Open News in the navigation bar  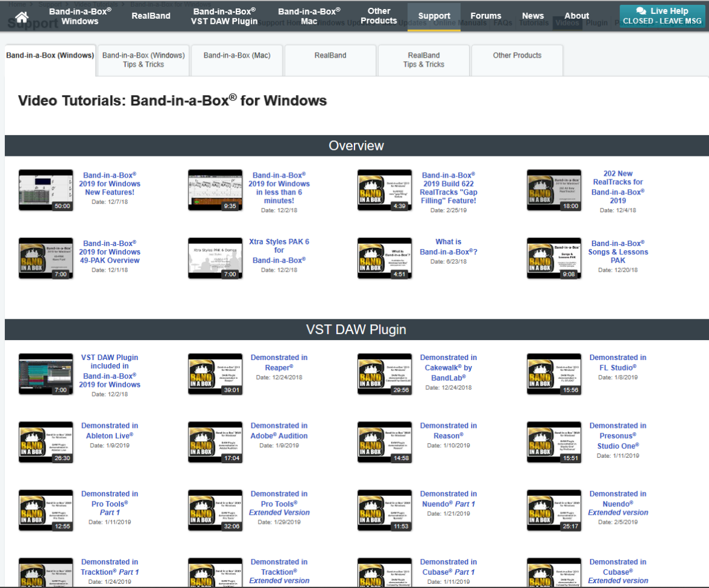[x=533, y=16]
